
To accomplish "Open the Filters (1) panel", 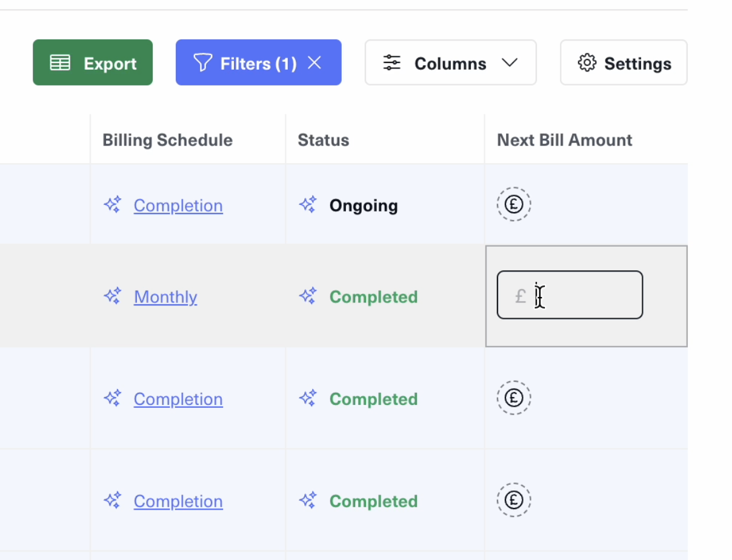I will click(245, 63).
